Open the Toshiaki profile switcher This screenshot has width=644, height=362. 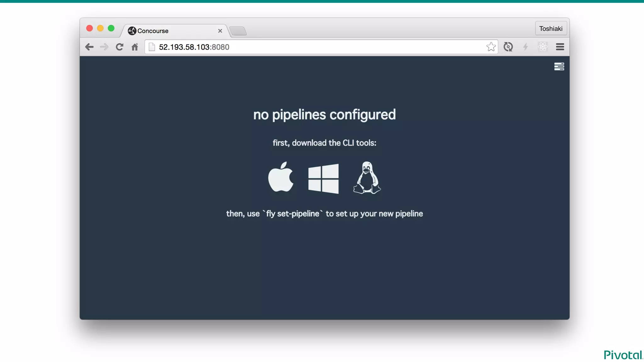point(551,29)
